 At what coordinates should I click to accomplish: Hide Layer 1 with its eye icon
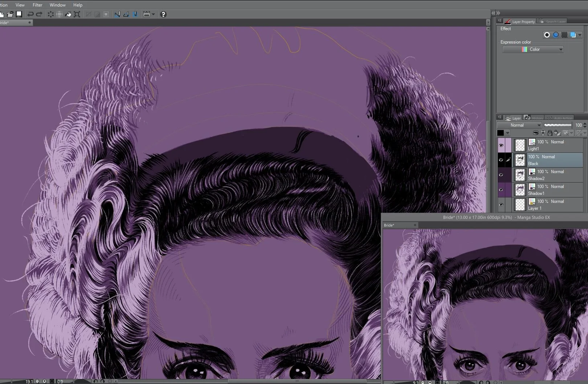tap(501, 205)
